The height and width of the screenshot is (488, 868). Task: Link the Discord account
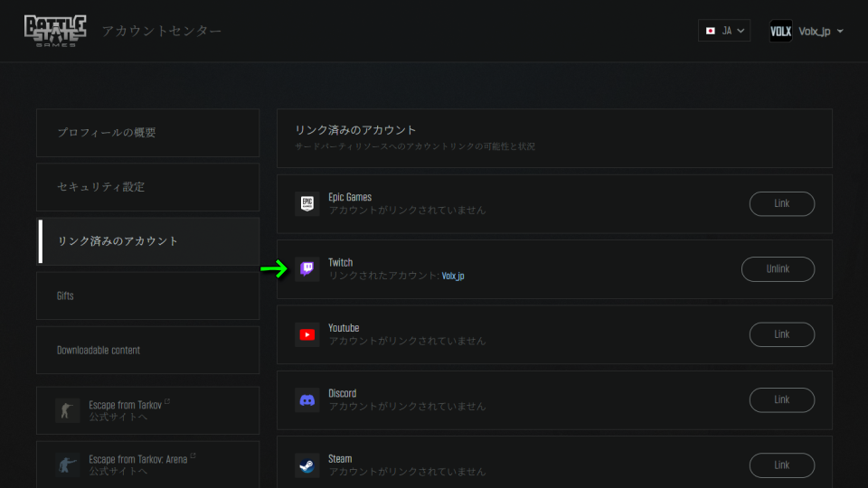(781, 399)
